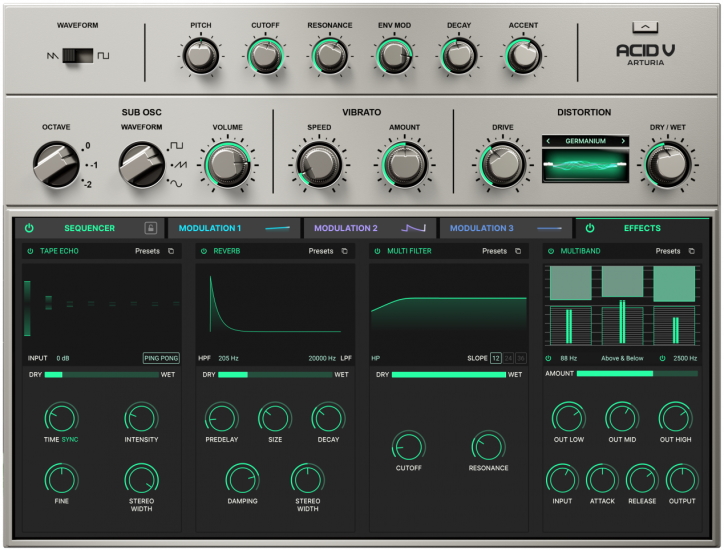Select the Effects tab
The height and width of the screenshot is (550, 724).
click(642, 228)
